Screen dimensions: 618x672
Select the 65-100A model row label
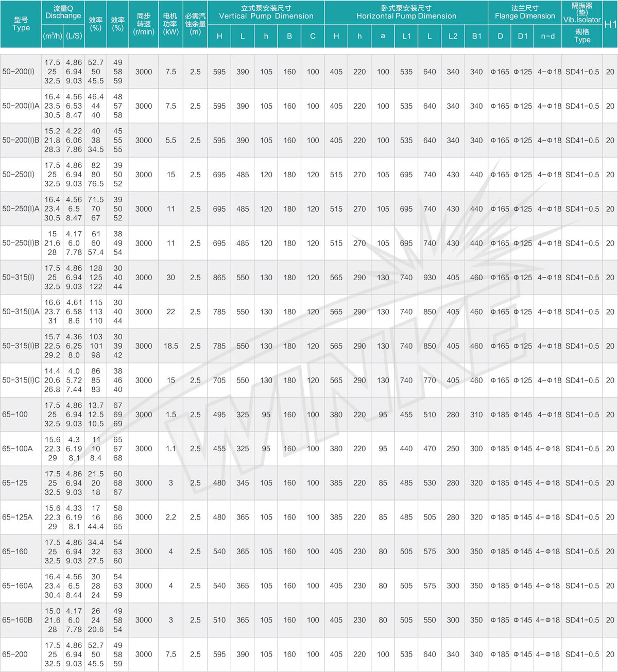(18, 449)
